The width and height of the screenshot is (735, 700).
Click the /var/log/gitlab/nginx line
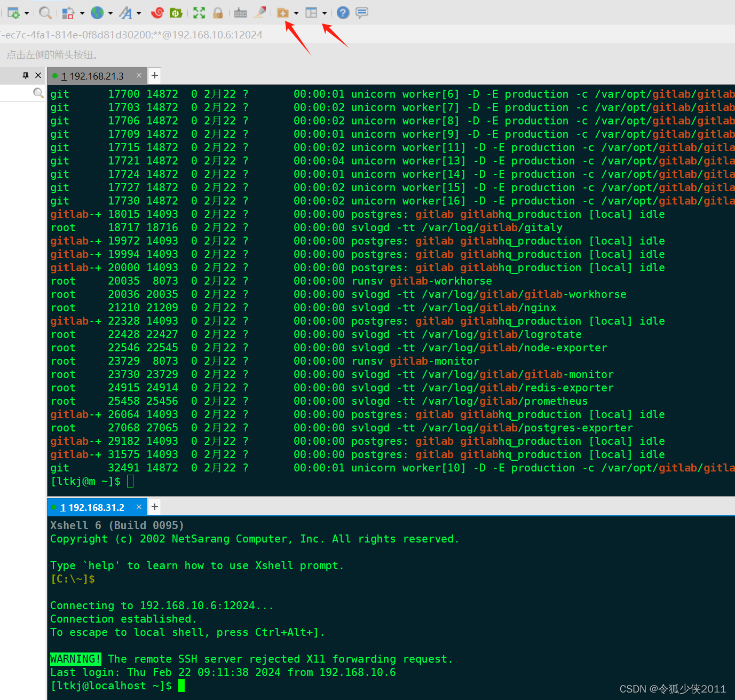(303, 308)
